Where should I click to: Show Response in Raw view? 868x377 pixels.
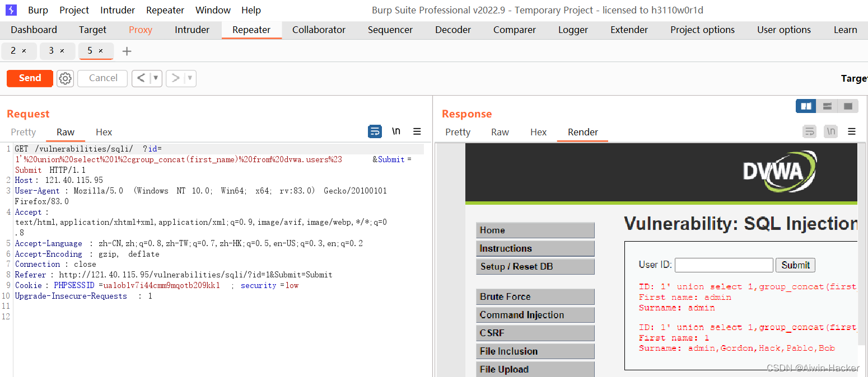pos(500,132)
